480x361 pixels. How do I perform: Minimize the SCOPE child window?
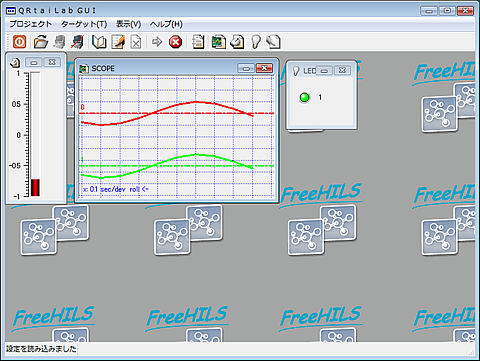coord(246,68)
